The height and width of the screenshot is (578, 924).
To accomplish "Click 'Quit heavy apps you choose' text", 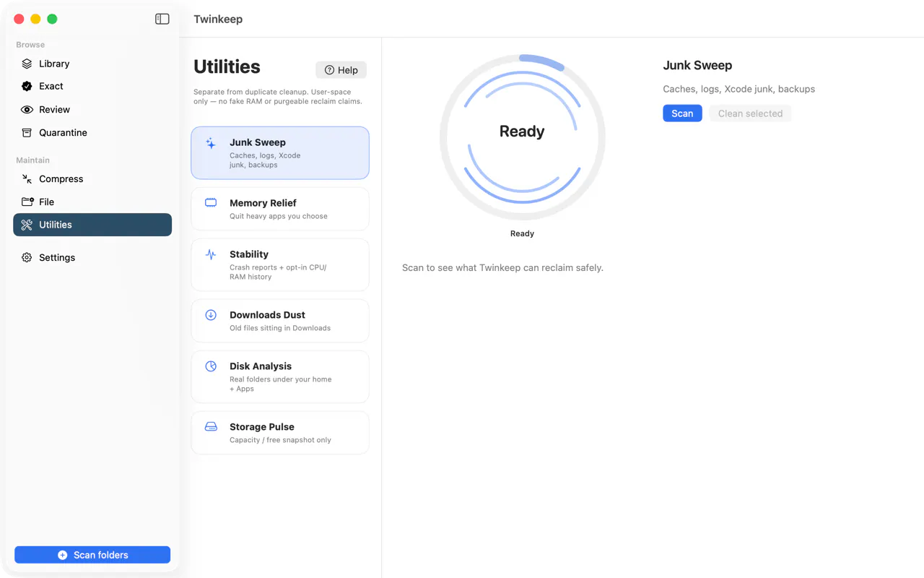I will 279,216.
